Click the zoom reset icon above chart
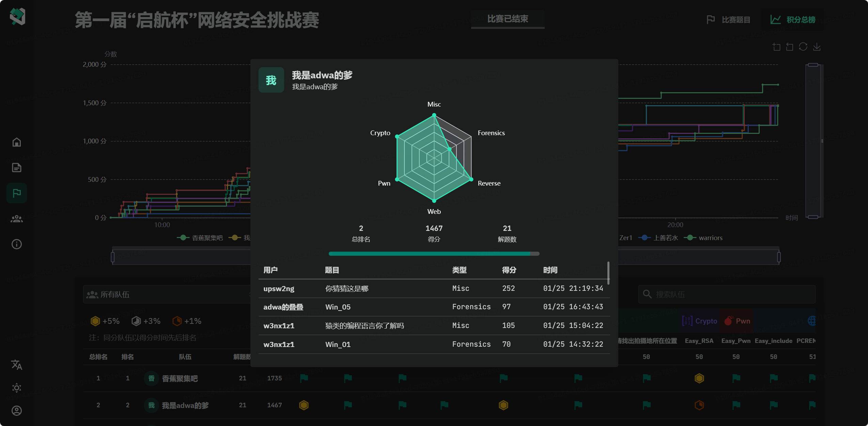The width and height of the screenshot is (868, 426). (x=790, y=47)
